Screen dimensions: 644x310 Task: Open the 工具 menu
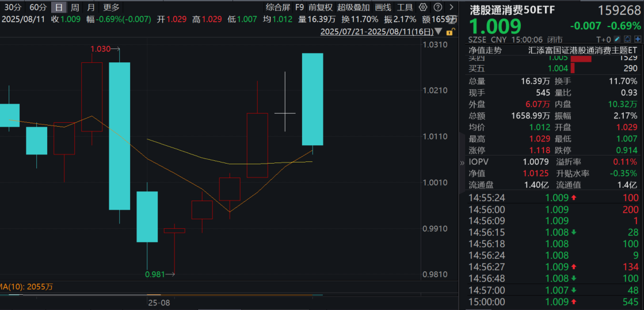point(405,7)
